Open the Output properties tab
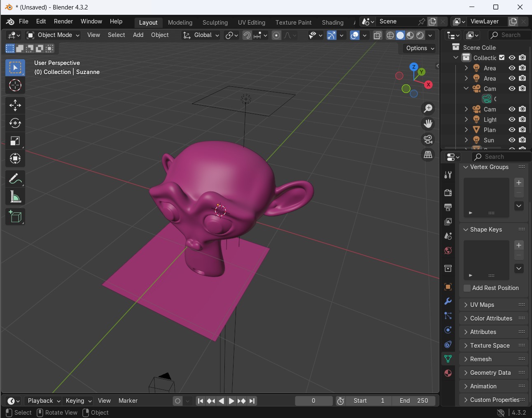The height and width of the screenshot is (418, 532). click(x=448, y=207)
